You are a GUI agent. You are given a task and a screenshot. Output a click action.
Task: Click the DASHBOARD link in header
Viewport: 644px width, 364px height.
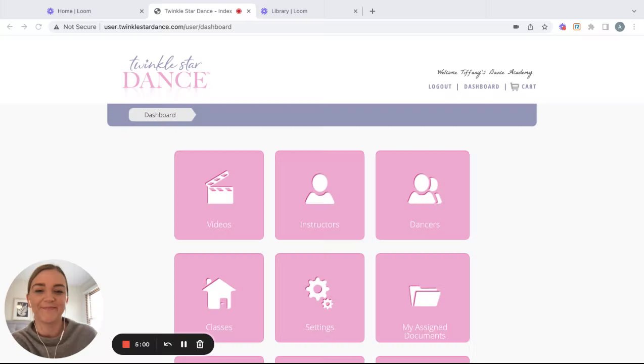[x=481, y=86]
